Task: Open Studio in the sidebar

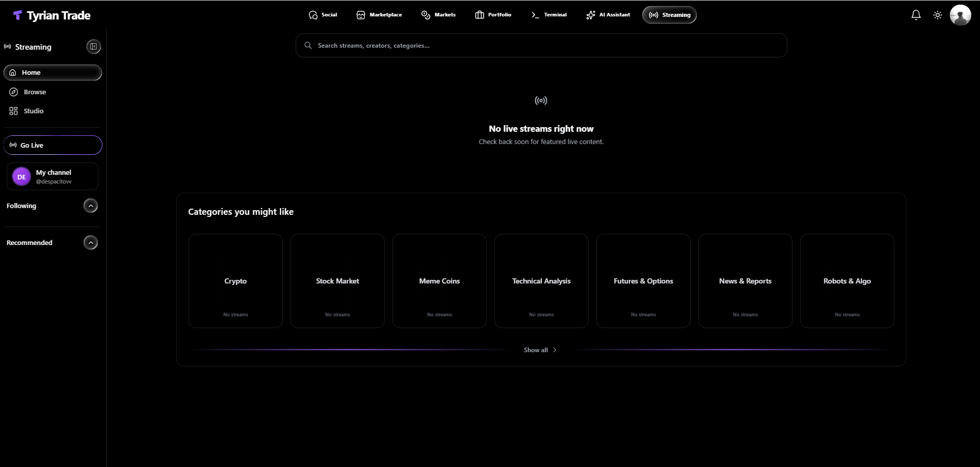Action: [x=53, y=111]
